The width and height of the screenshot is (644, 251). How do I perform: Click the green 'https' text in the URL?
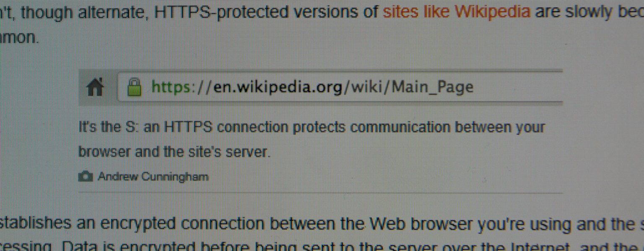(x=171, y=87)
